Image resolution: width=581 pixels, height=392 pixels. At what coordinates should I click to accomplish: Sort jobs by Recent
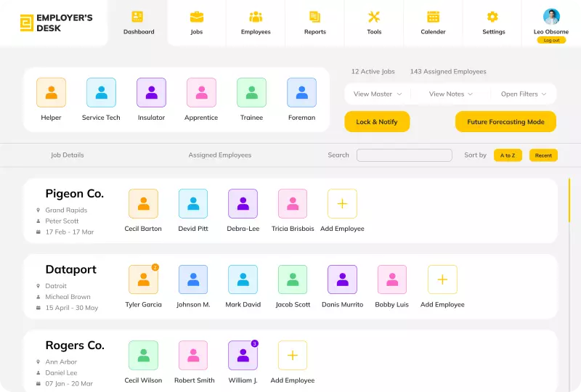[543, 155]
